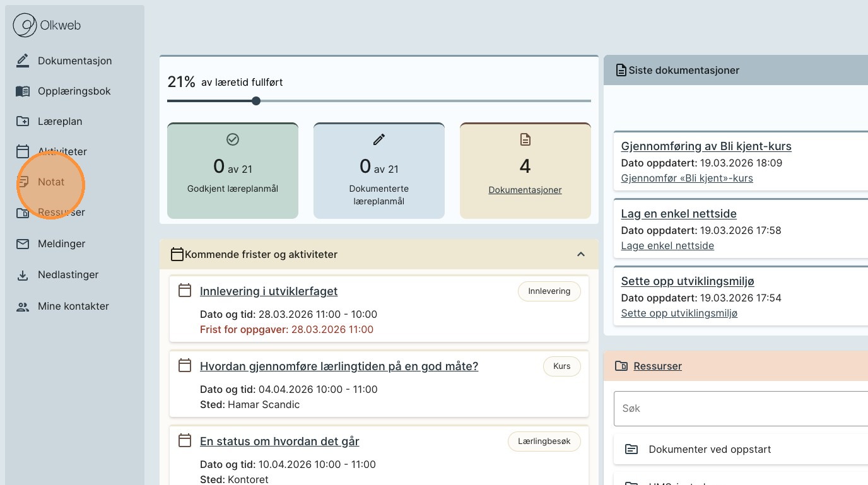Click the Læreplan folder icon
The image size is (868, 485).
point(23,122)
